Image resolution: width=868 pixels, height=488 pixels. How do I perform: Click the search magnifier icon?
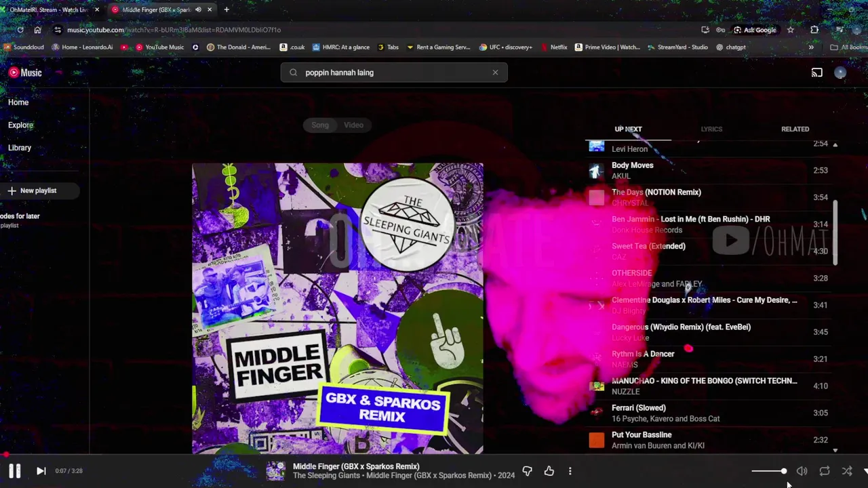[x=293, y=73]
